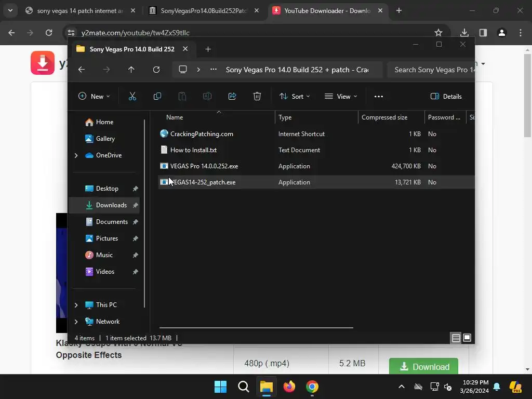Viewport: 532px width, 399px height.
Task: Switch to SonyVegasPro14.0Build252Patch tab
Action: coord(204,11)
